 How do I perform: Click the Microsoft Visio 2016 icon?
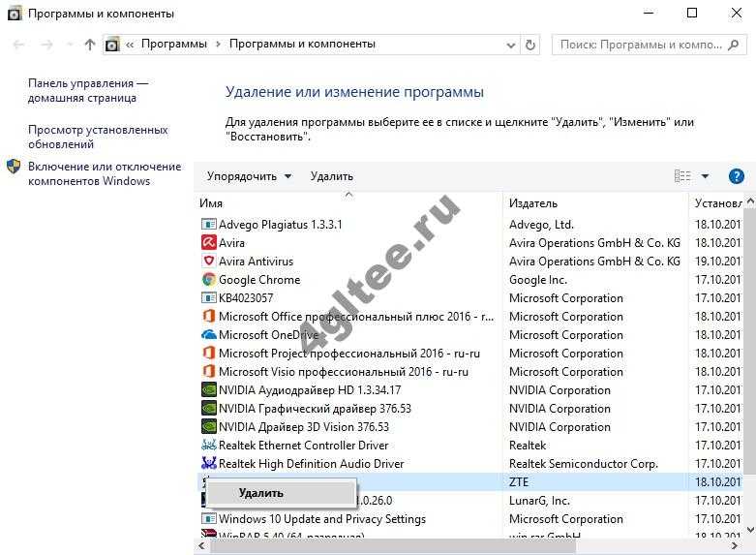pos(208,371)
